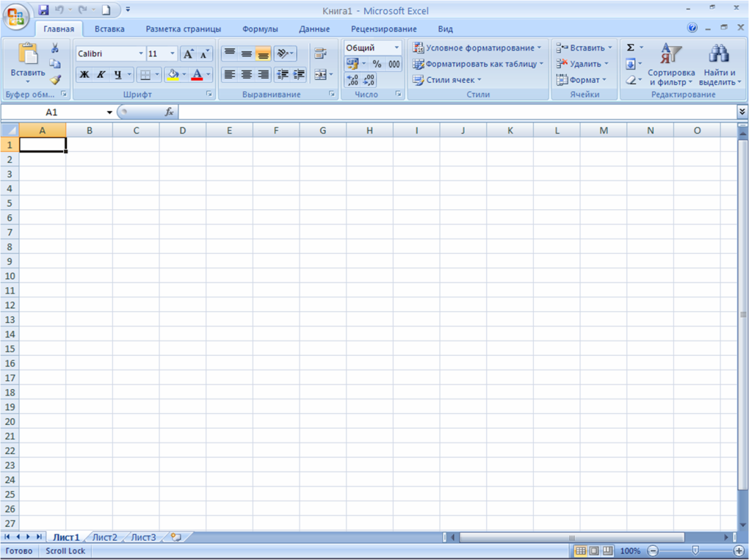Screen dimensions: 749x560
Task: Toggle bottom vertical alignment
Action: pos(263,54)
